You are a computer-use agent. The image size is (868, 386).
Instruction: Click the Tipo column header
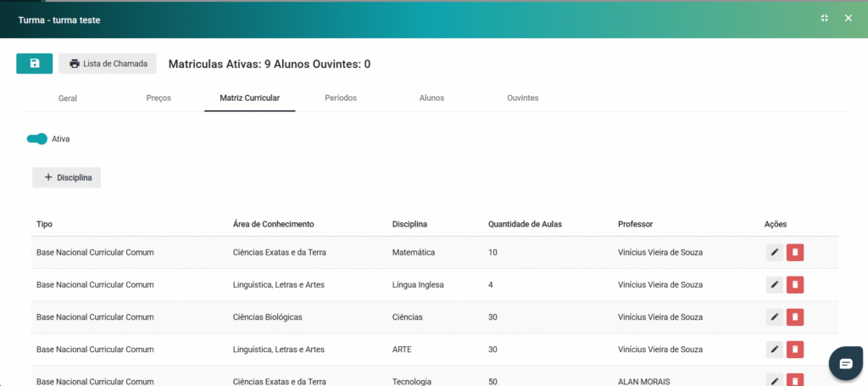44,224
